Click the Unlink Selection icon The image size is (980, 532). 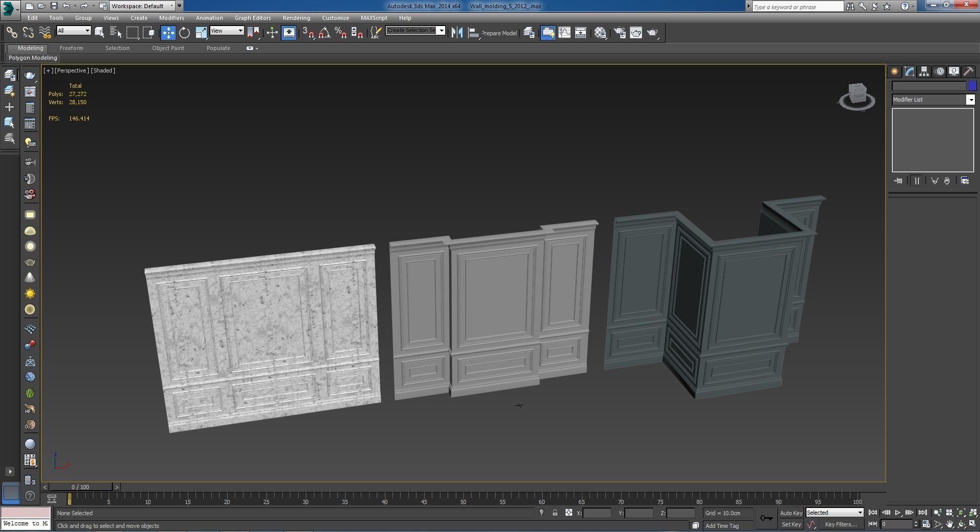(28, 33)
